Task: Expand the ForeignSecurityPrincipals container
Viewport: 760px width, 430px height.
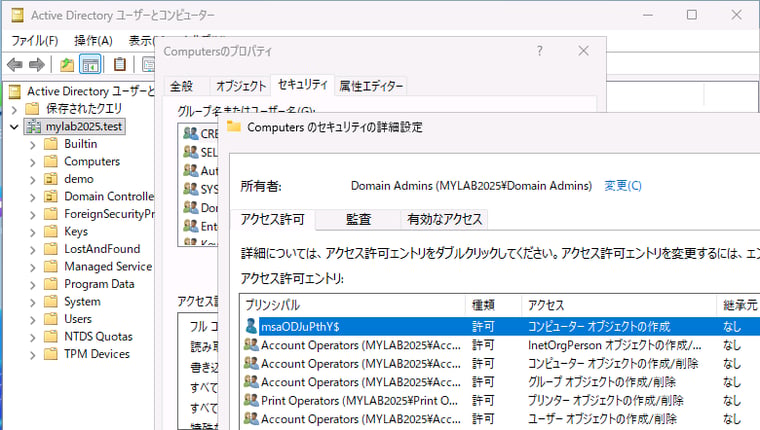Action: point(32,214)
